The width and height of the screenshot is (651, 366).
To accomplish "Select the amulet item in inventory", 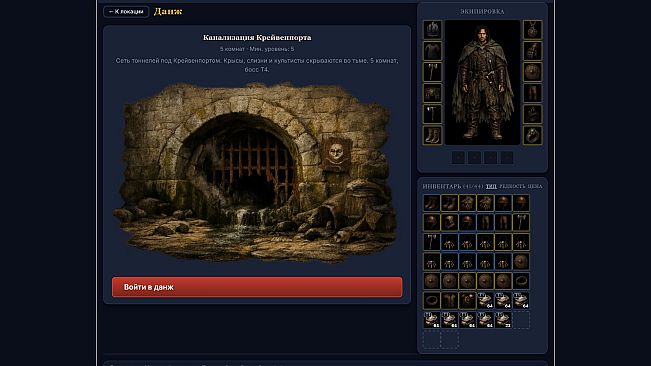I will click(x=467, y=300).
